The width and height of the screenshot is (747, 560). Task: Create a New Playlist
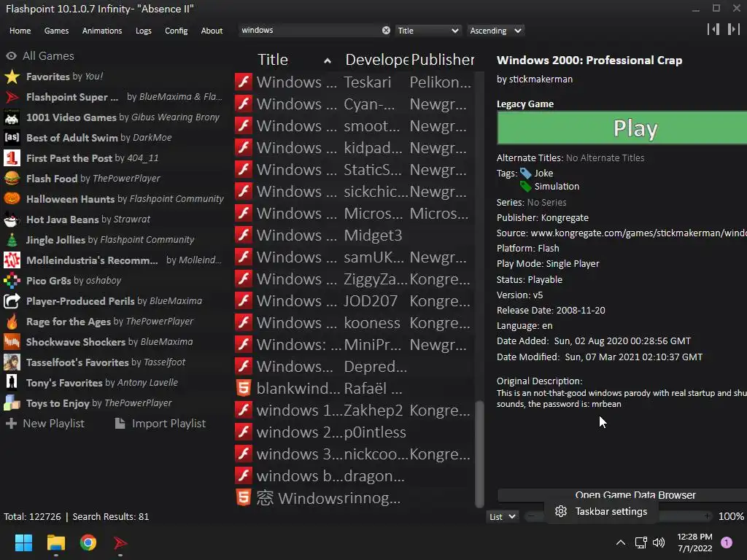pyautogui.click(x=45, y=424)
